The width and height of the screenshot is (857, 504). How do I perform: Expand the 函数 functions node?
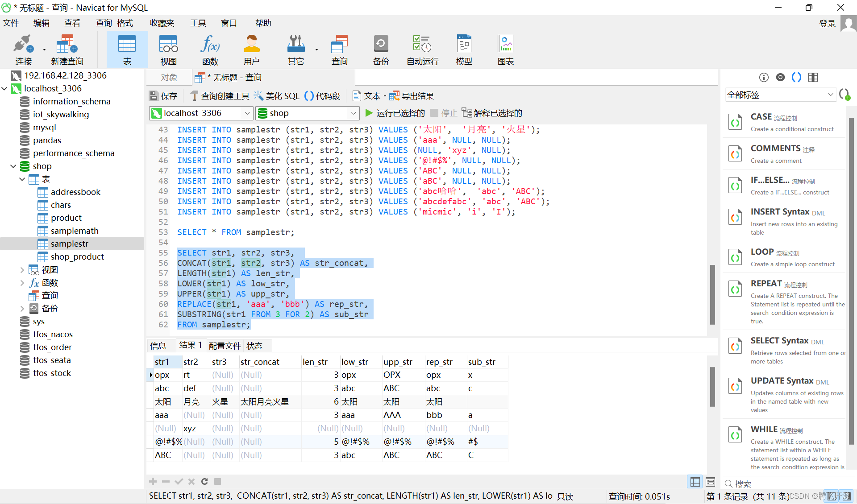point(22,283)
